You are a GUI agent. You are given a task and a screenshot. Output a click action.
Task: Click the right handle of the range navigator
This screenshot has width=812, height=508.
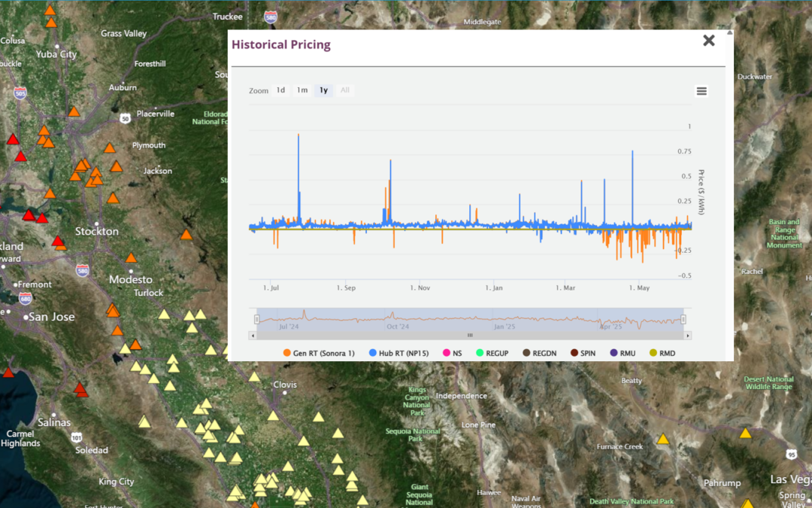(683, 319)
